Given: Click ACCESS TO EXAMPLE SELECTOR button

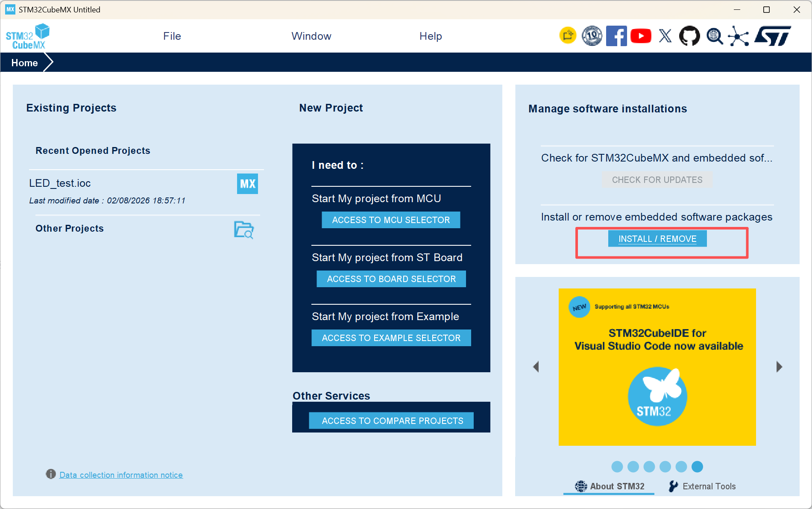Looking at the screenshot, I should pyautogui.click(x=391, y=338).
